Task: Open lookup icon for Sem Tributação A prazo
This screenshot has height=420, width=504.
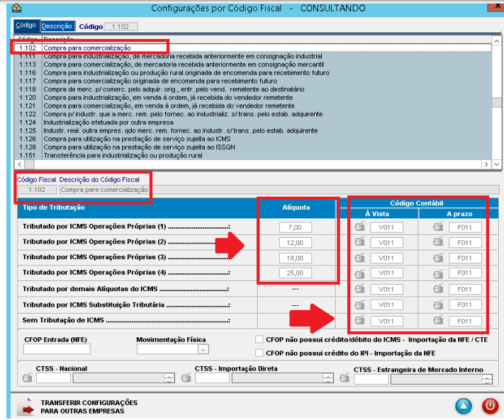Action: click(438, 320)
